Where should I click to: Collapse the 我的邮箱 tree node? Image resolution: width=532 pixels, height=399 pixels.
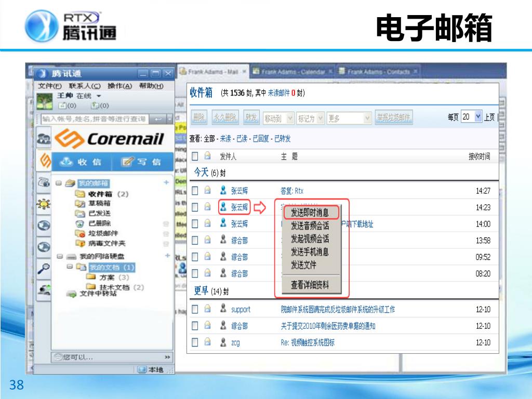pyautogui.click(x=59, y=183)
